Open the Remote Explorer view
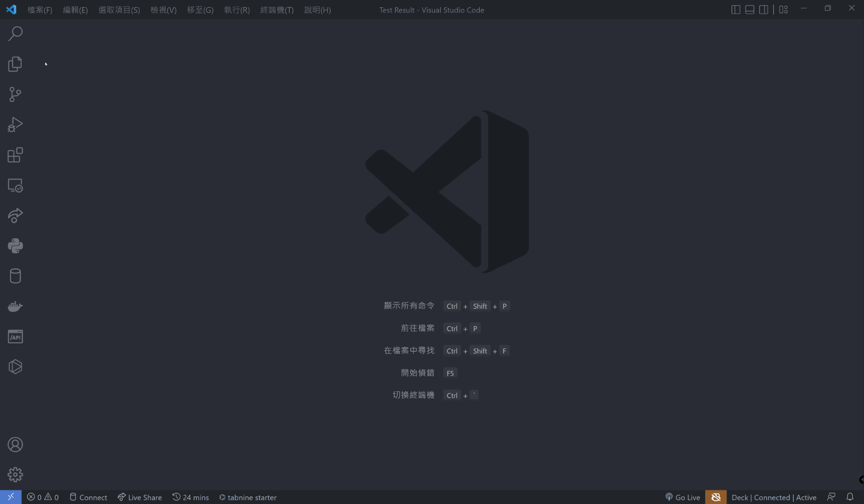Viewport: 864px width, 504px height. 15,185
